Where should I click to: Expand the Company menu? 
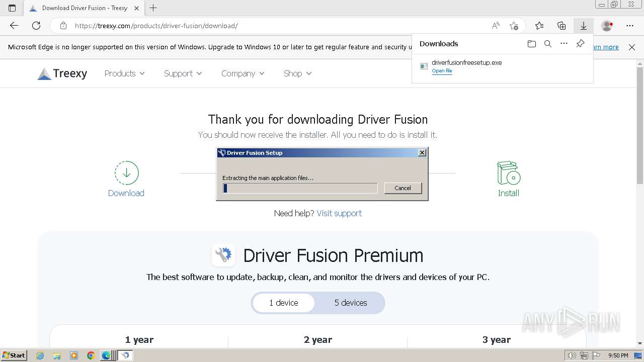tap(243, 73)
